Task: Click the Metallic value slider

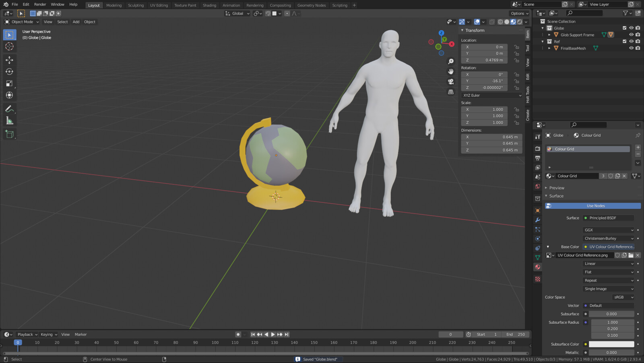Action: [x=611, y=353]
